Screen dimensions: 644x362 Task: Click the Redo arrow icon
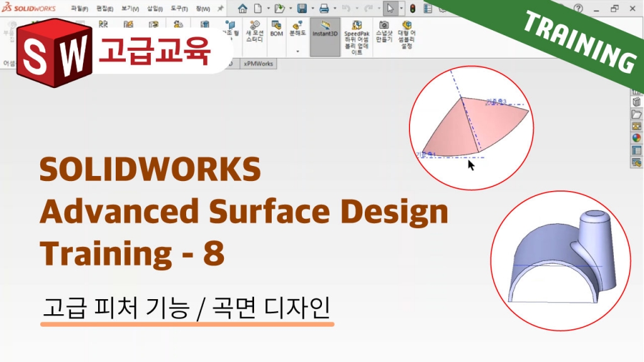(369, 8)
